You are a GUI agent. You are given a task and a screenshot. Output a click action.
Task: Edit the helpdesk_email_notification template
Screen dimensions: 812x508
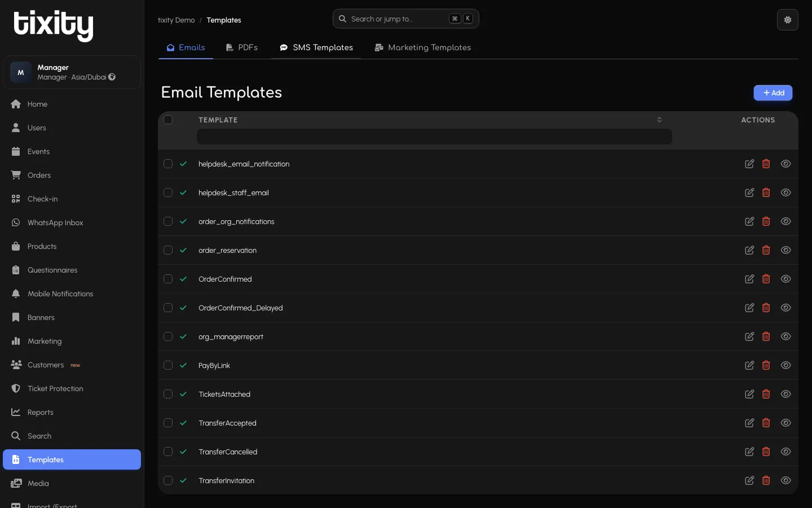pos(749,164)
